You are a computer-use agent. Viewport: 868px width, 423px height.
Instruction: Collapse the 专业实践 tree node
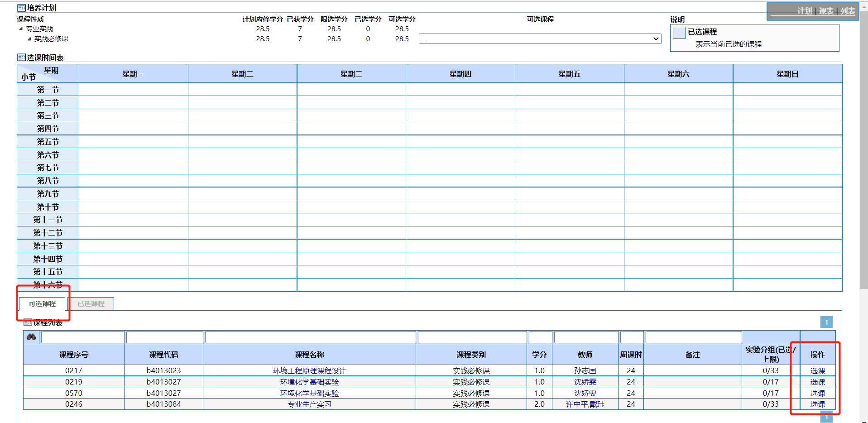[21, 29]
